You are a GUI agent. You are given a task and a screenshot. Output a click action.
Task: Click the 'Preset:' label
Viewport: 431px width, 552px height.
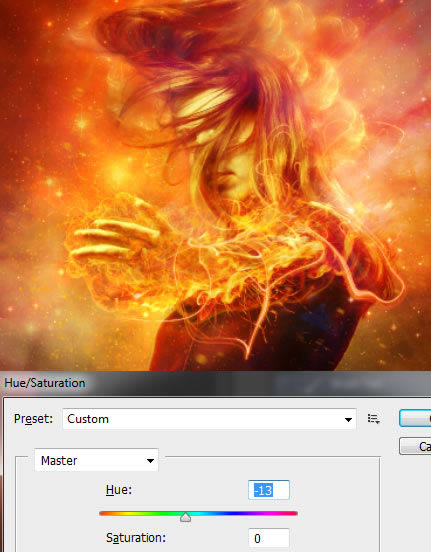pyautogui.click(x=33, y=419)
